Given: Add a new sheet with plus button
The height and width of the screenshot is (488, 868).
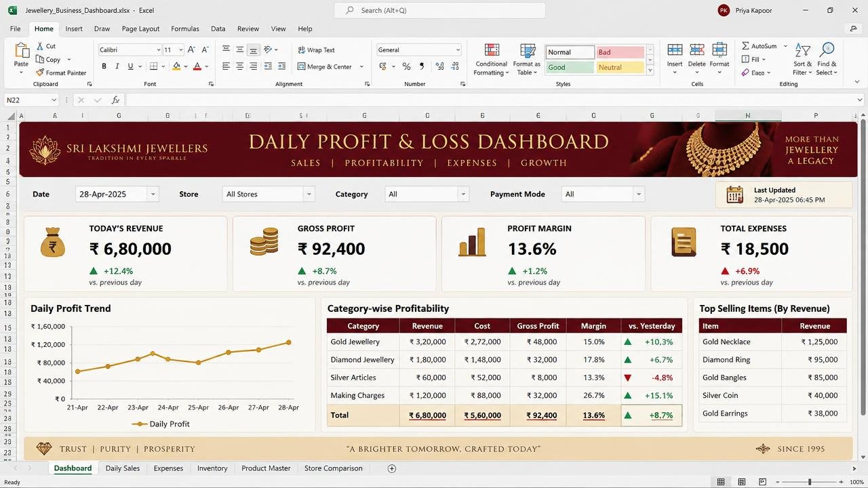Looking at the screenshot, I should (391, 468).
